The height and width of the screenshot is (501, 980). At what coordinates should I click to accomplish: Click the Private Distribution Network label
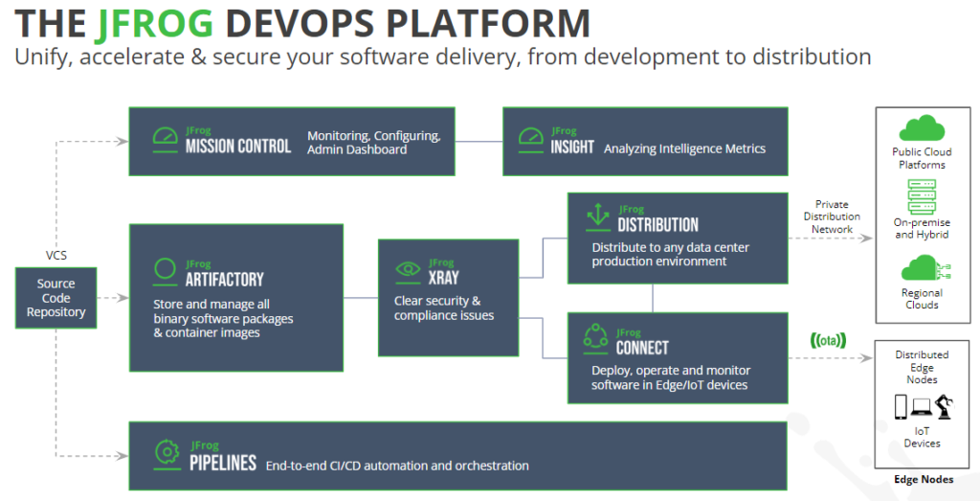832,216
